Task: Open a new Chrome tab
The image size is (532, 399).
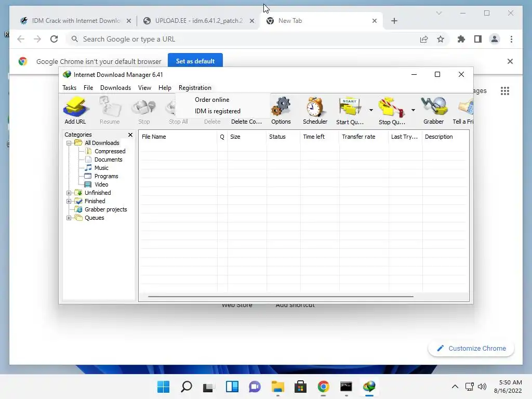Action: click(x=394, y=21)
